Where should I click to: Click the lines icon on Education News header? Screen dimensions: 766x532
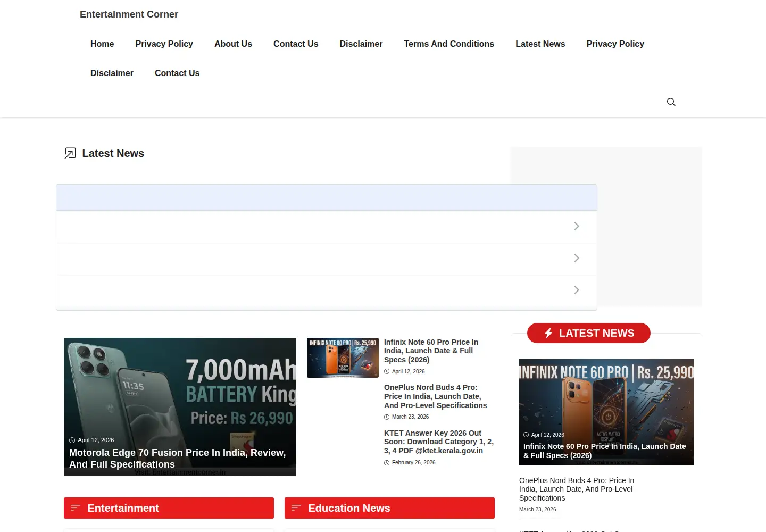click(x=296, y=508)
